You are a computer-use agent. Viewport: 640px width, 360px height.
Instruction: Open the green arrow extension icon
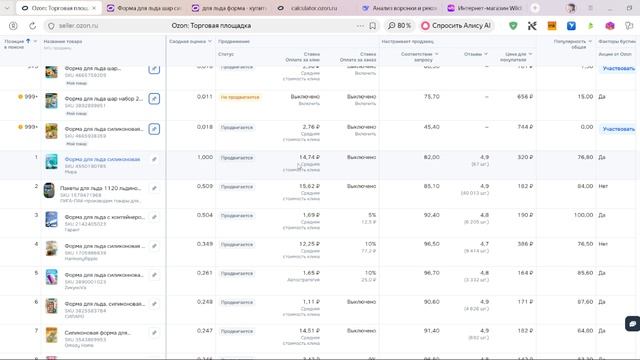point(591,26)
